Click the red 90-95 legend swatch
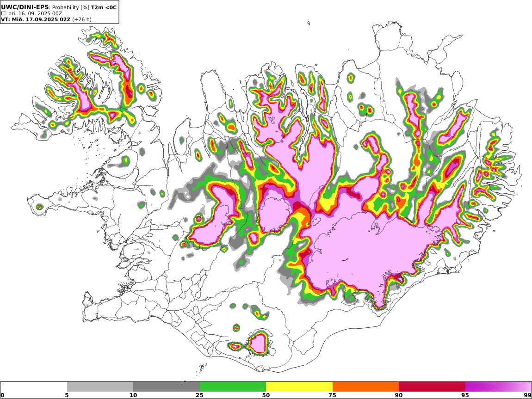 (432, 387)
